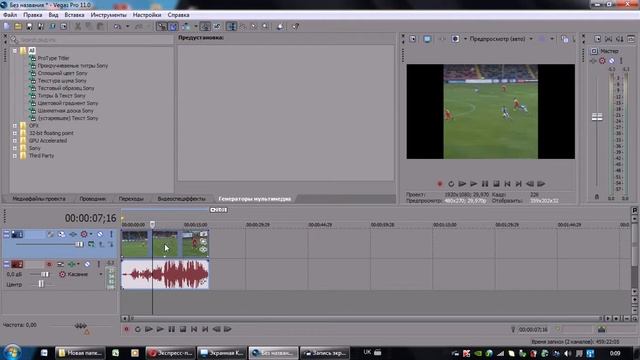Open the Undo history dropdown arrow
This screenshot has width=640, height=360.
(x=127, y=27)
